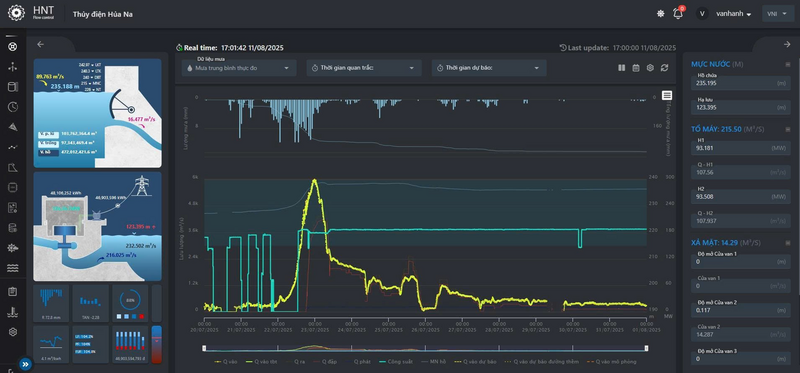Screen dimensions: 800x373
Task: Toggle the Công suất legend series
Action: 397,361
